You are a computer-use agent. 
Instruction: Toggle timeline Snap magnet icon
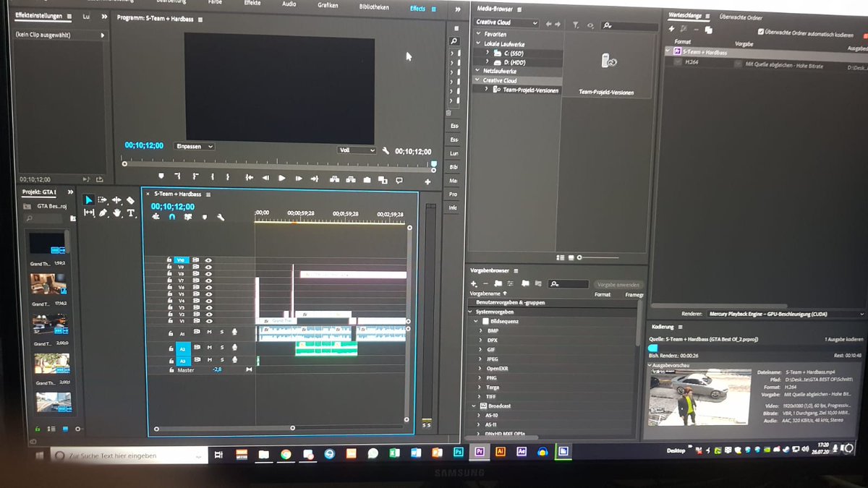[x=172, y=216]
